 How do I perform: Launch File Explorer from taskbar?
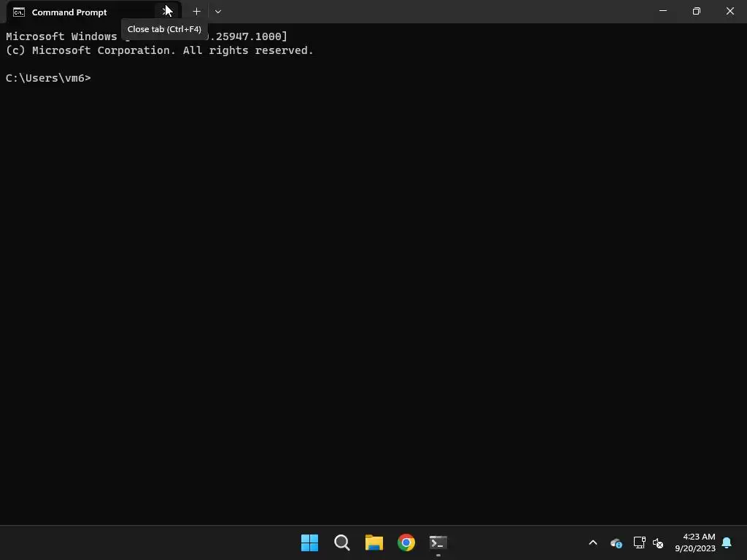pos(374,542)
